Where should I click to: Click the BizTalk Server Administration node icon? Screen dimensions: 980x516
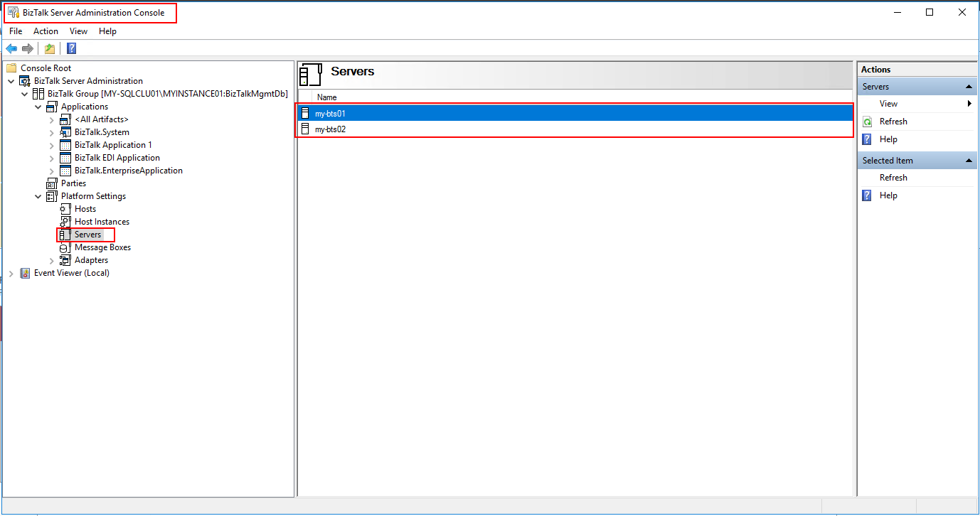(x=25, y=81)
